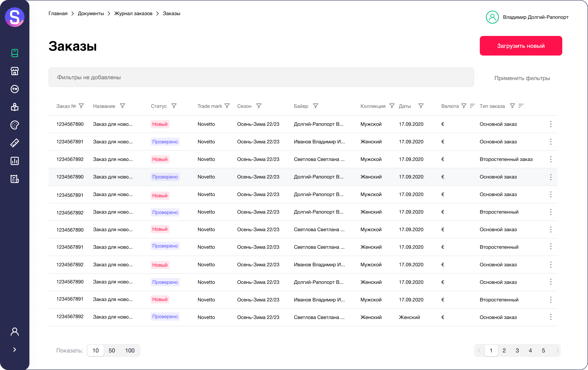Click the Загрузить новый button

point(521,46)
